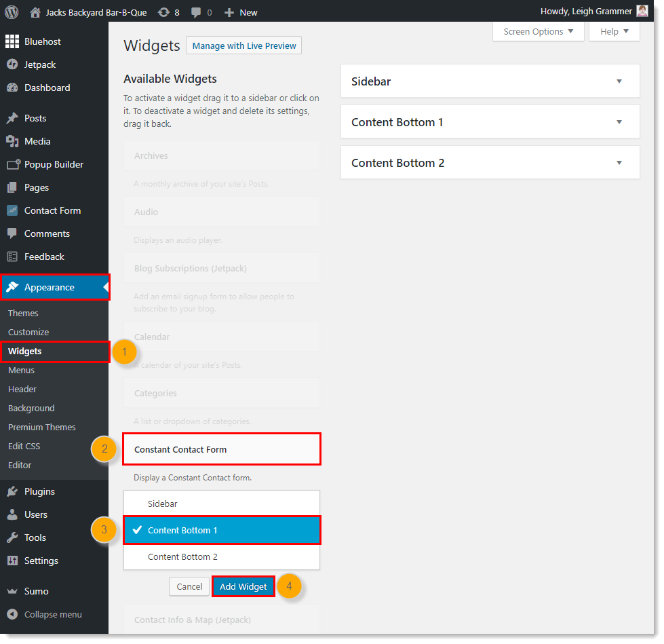Open Header submenu item
The image size is (664, 644).
22,389
